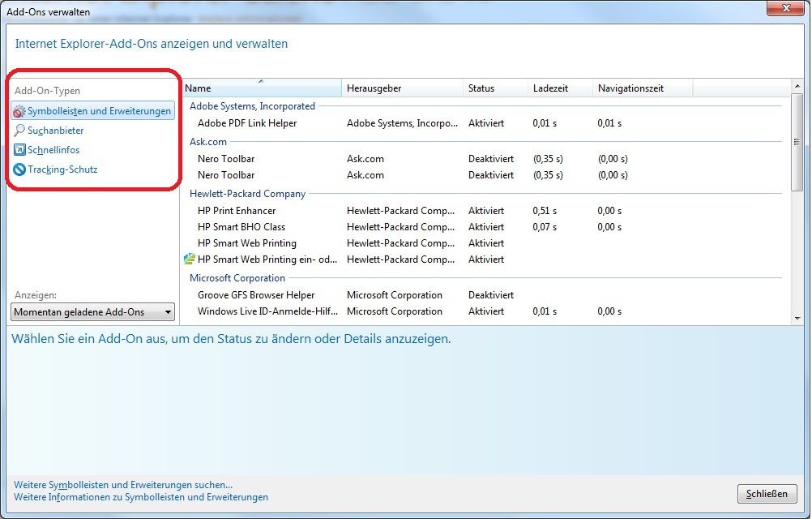Click the HP Smart Web Printing ein- od... icon
Image resolution: width=812 pixels, height=519 pixels.
pos(190,259)
